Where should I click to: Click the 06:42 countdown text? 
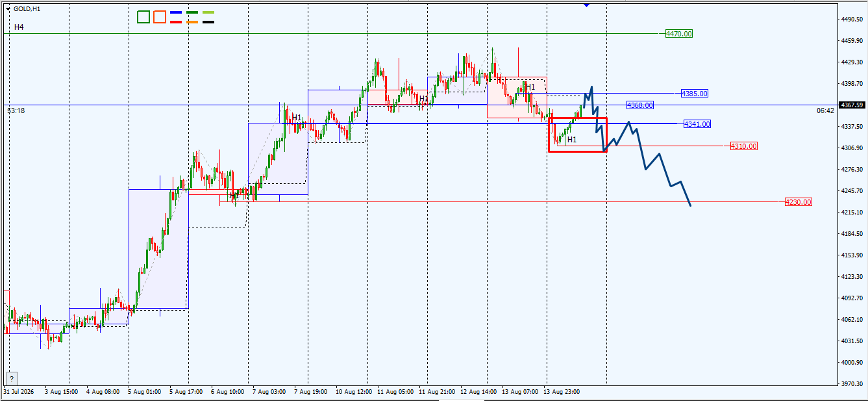(x=825, y=110)
